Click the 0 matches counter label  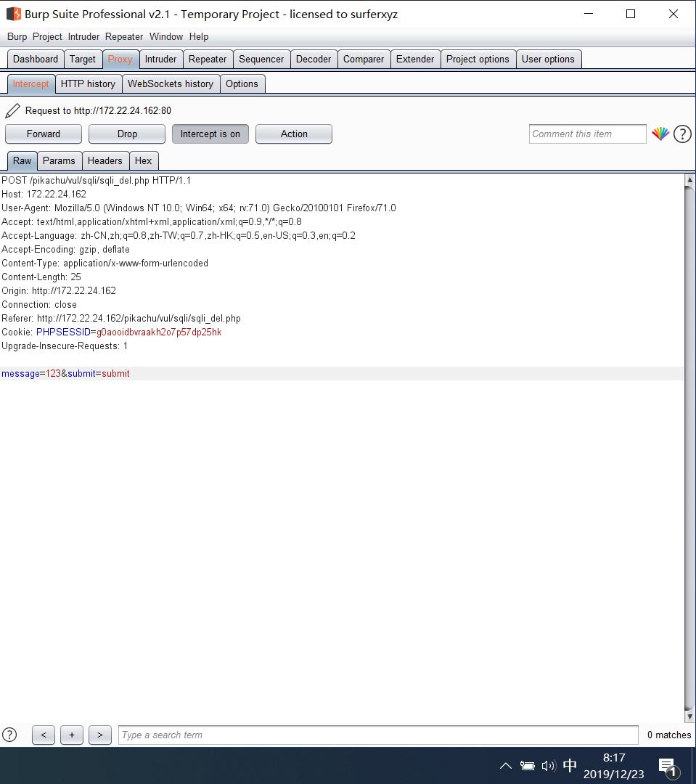pos(669,735)
